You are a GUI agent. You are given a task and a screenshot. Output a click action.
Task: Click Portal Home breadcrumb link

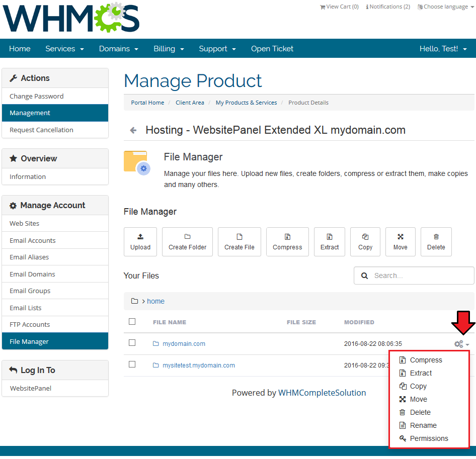point(147,103)
